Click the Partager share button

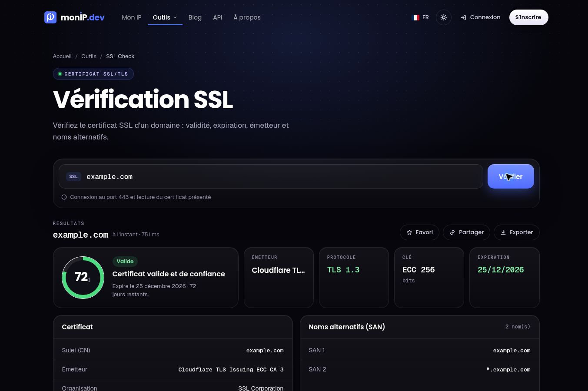click(466, 232)
